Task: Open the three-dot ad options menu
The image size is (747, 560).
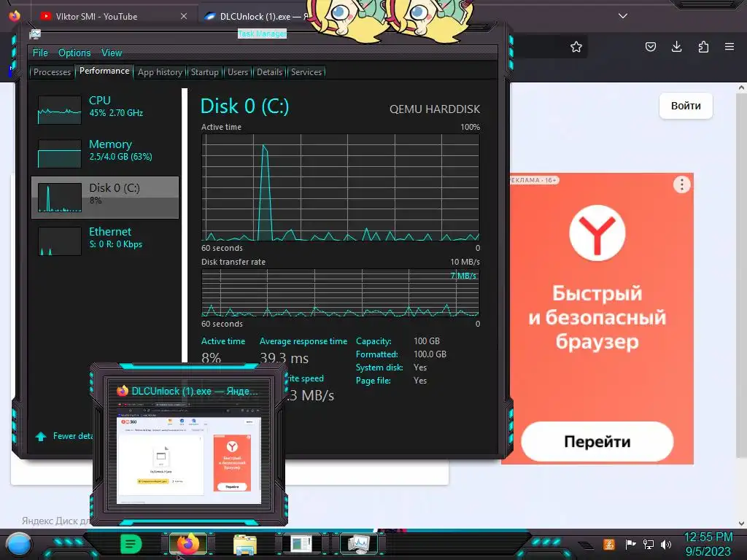Action: (x=682, y=184)
